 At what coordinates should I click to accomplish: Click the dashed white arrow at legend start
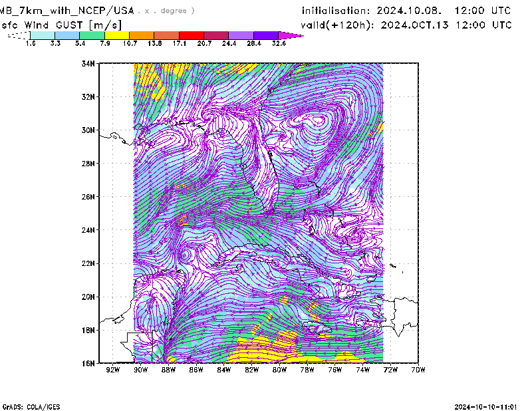[19, 35]
